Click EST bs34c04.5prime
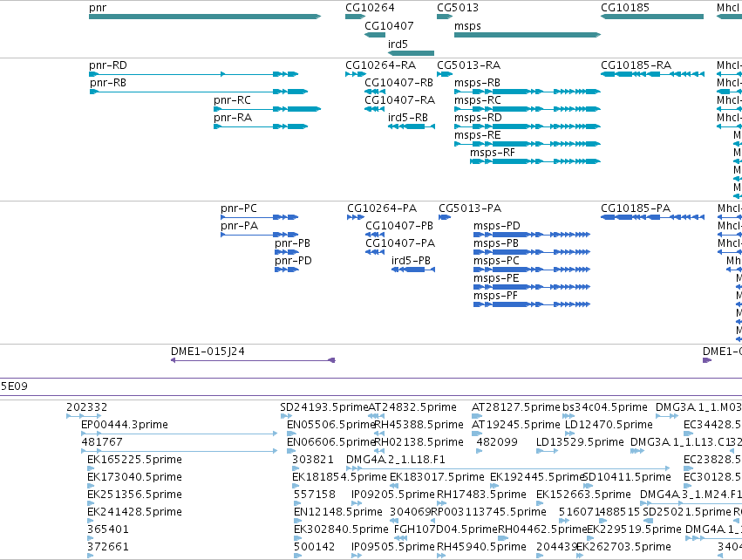Viewport: 742px width, 560px height. pos(568,416)
